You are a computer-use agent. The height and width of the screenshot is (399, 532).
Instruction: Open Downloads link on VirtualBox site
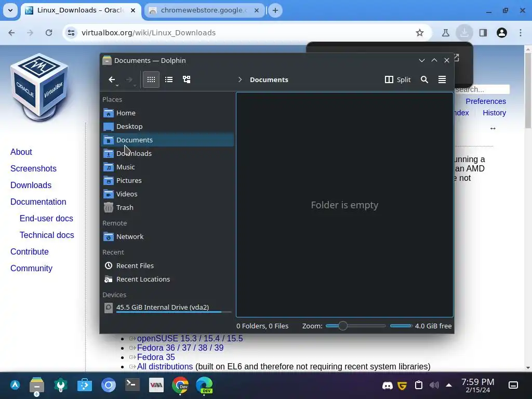[31, 185]
